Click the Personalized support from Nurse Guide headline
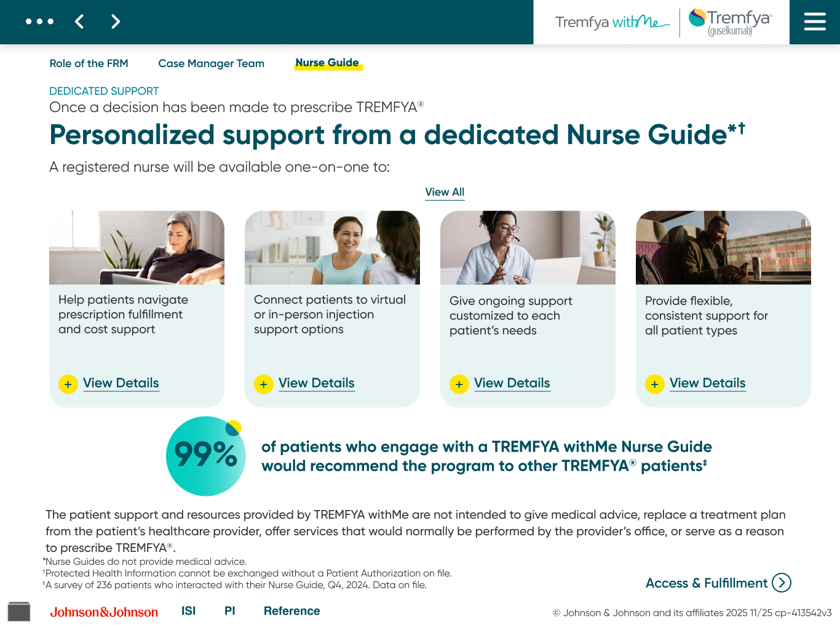Viewport: 840px width, 630px height. click(397, 135)
